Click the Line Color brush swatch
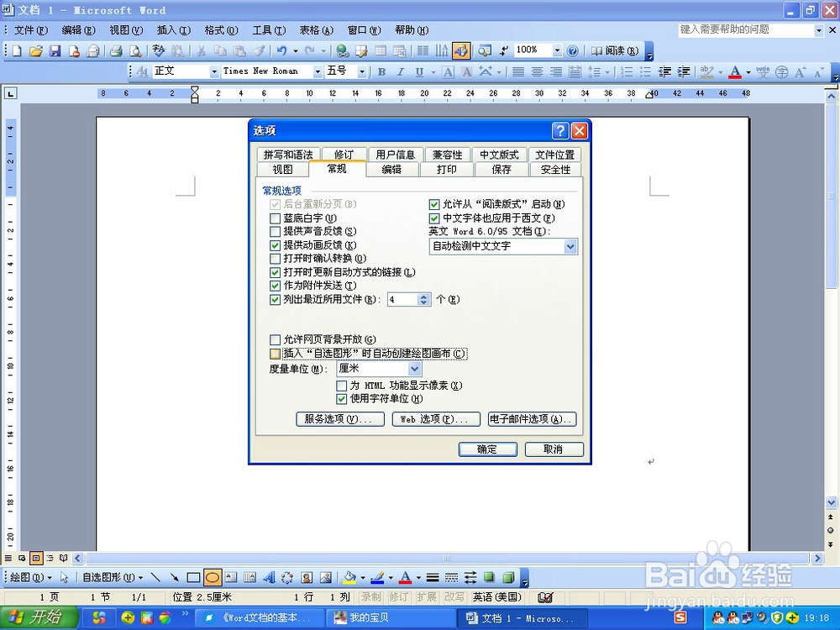Viewport: 840px width, 630px height. (x=377, y=578)
